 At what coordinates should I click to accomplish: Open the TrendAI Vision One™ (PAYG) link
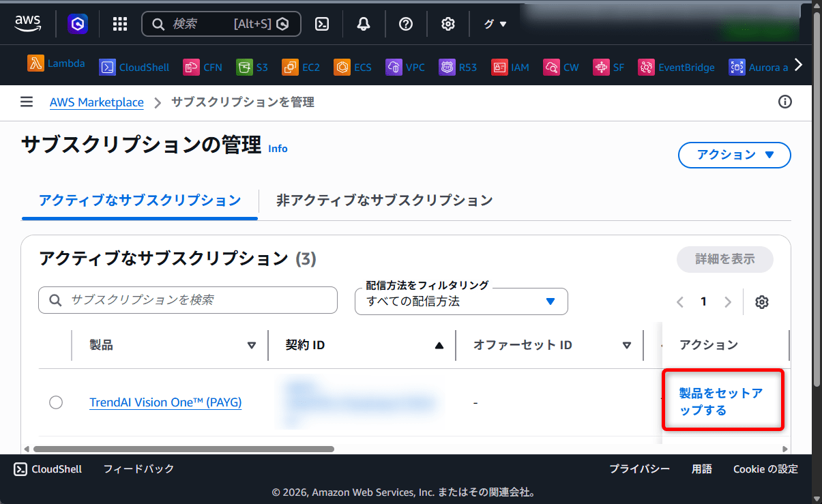[x=165, y=402]
